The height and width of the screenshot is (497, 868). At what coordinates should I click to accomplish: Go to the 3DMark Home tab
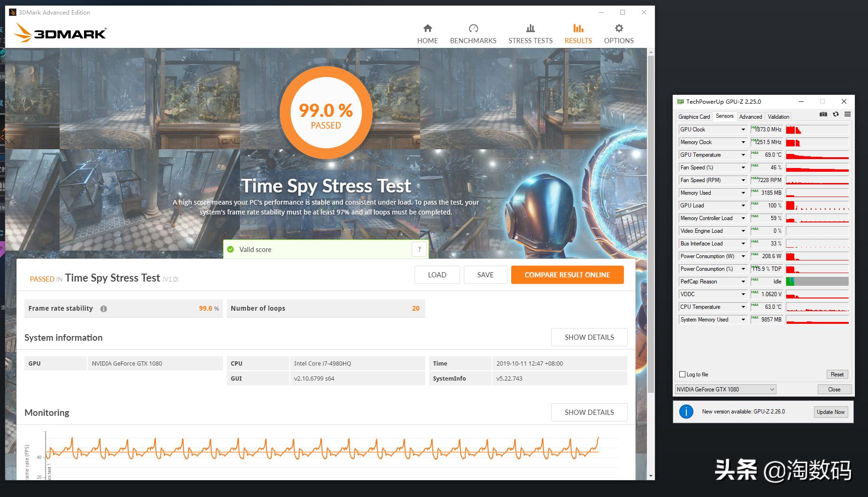pos(427,34)
